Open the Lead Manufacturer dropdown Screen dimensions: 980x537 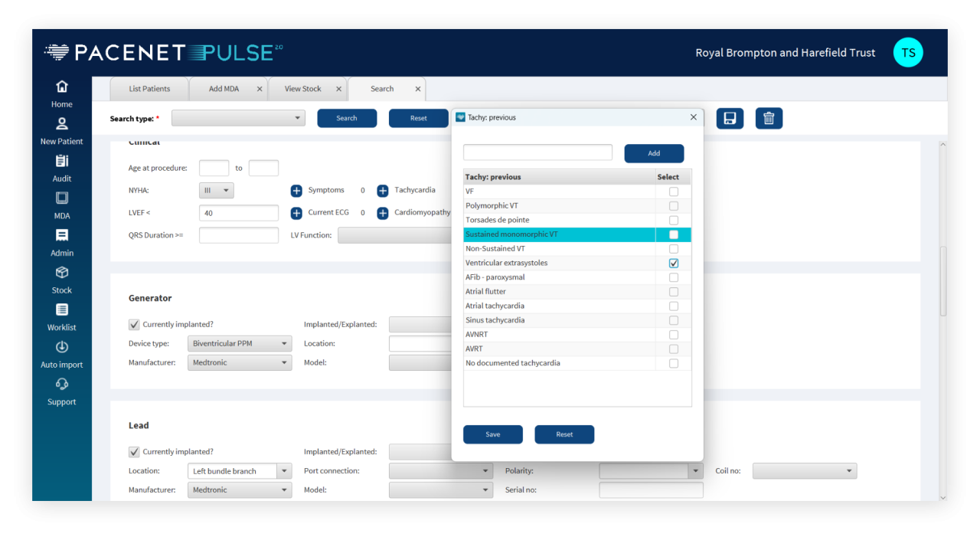tap(240, 490)
